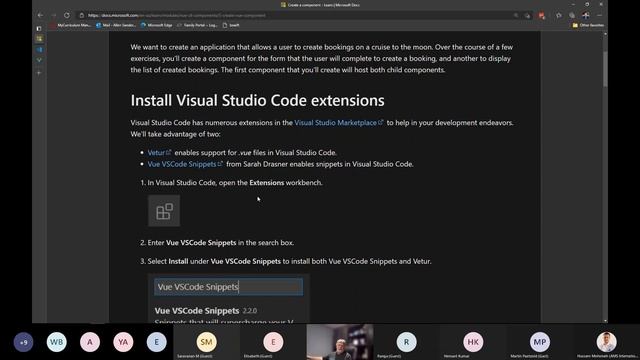Viewport: 640px width, 360px height.
Task: Click the page vertical scrollbar thumb
Action: coord(605,69)
